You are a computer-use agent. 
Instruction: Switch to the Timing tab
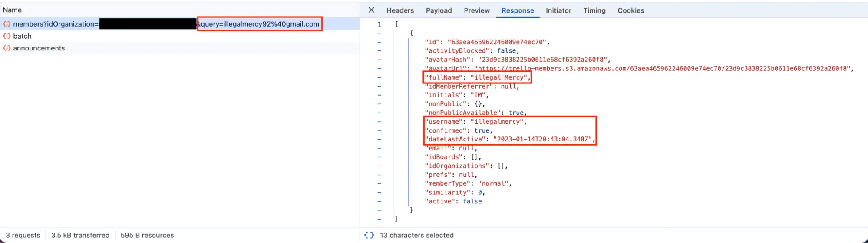(594, 10)
